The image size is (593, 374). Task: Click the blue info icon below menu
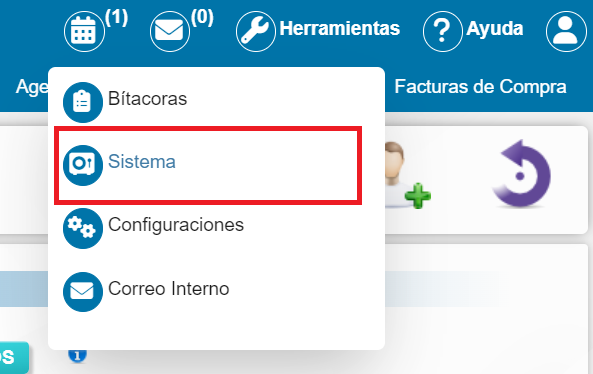(78, 355)
